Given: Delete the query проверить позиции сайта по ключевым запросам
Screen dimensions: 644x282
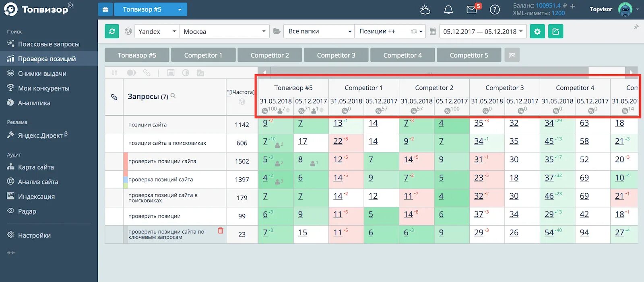Looking at the screenshot, I should (221, 231).
